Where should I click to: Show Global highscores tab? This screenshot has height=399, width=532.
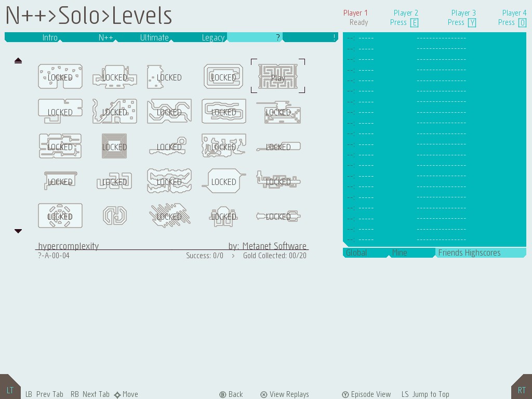366,253
